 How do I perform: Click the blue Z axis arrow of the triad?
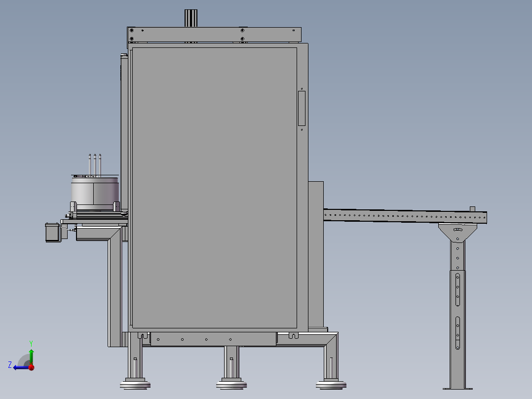pos(21,367)
